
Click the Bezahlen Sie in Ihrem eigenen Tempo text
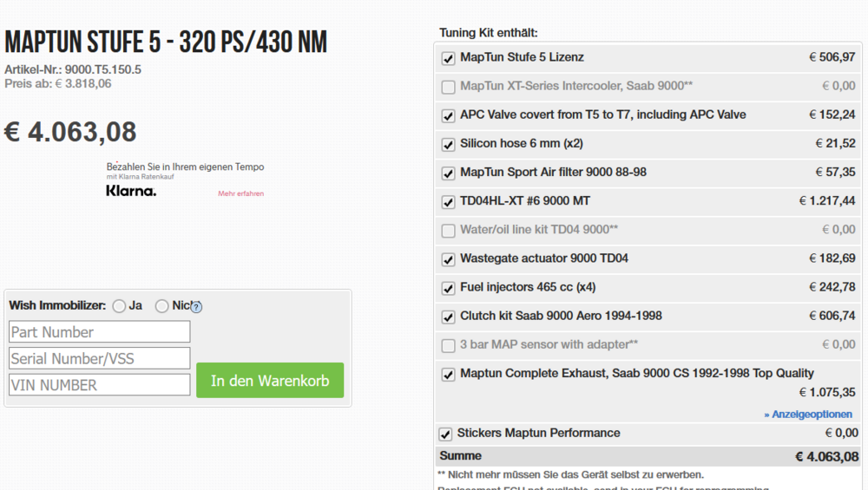click(x=186, y=167)
